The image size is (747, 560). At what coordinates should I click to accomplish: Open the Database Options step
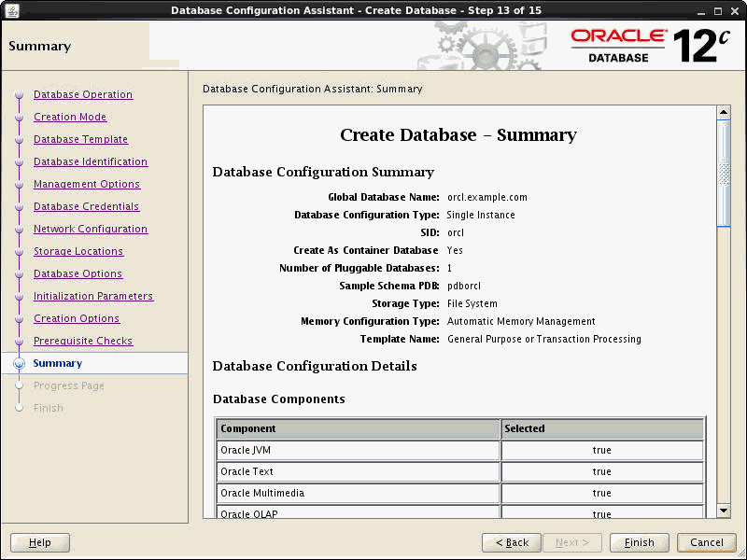pyautogui.click(x=78, y=273)
